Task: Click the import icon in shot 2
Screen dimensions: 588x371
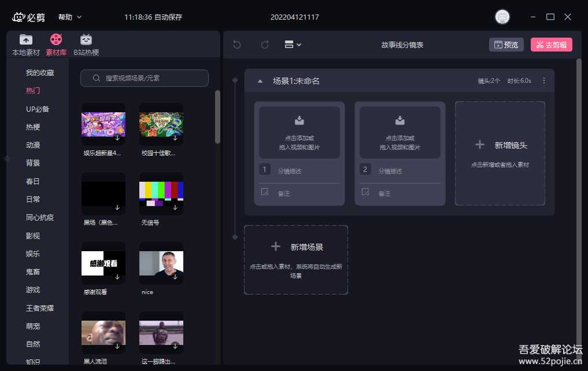Action: tap(400, 120)
